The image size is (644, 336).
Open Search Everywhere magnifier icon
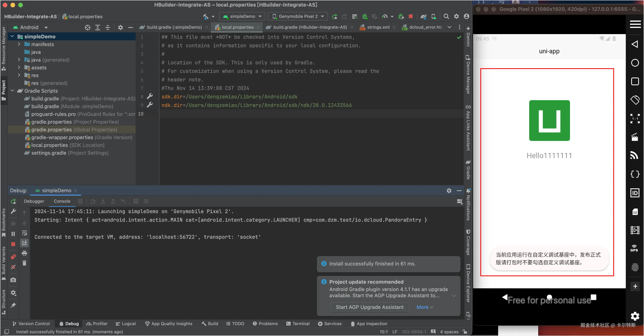(446, 16)
